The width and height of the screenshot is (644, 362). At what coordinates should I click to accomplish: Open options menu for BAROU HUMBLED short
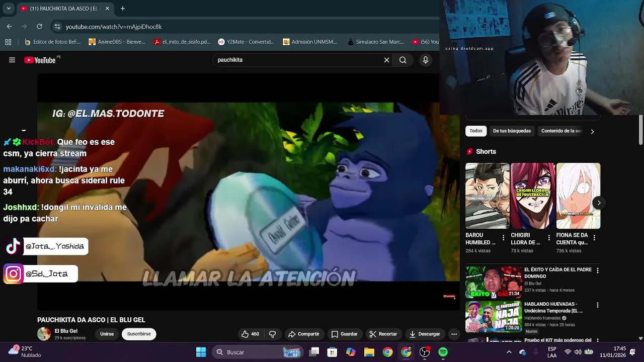(503, 238)
